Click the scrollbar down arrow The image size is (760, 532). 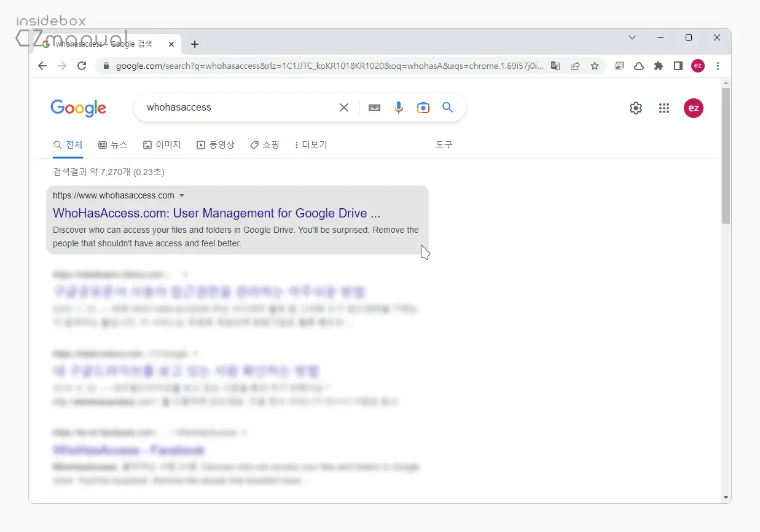coord(726,498)
